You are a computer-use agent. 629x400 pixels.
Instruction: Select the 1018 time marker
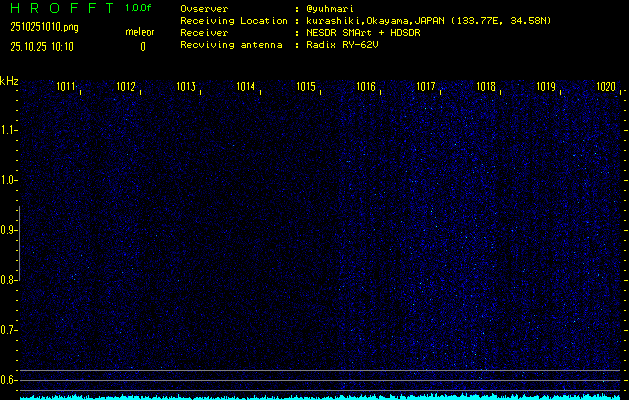pyautogui.click(x=486, y=87)
